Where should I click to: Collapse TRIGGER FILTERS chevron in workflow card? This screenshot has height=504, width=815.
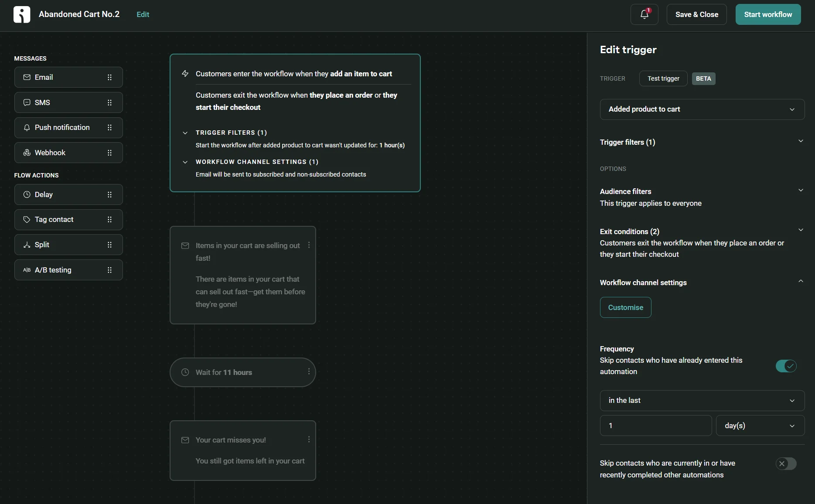click(x=185, y=133)
